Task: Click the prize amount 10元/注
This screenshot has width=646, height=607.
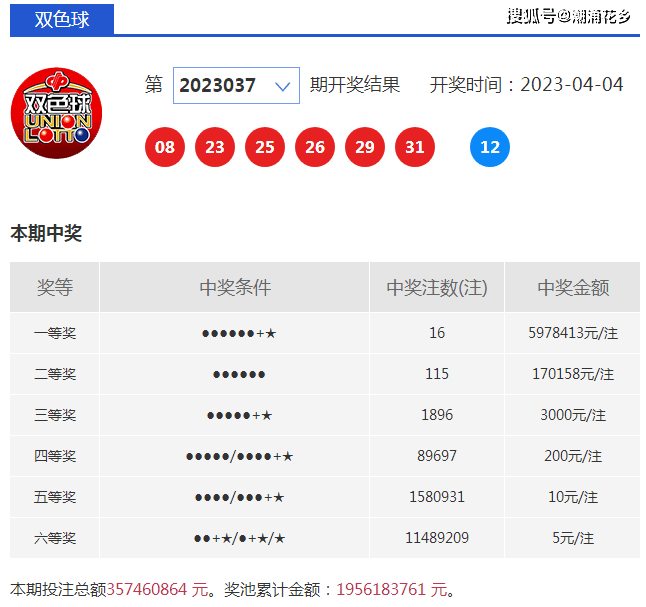Action: [573, 497]
